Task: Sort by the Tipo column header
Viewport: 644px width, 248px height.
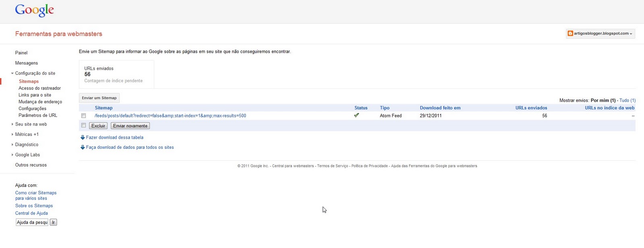Action: (x=385, y=108)
